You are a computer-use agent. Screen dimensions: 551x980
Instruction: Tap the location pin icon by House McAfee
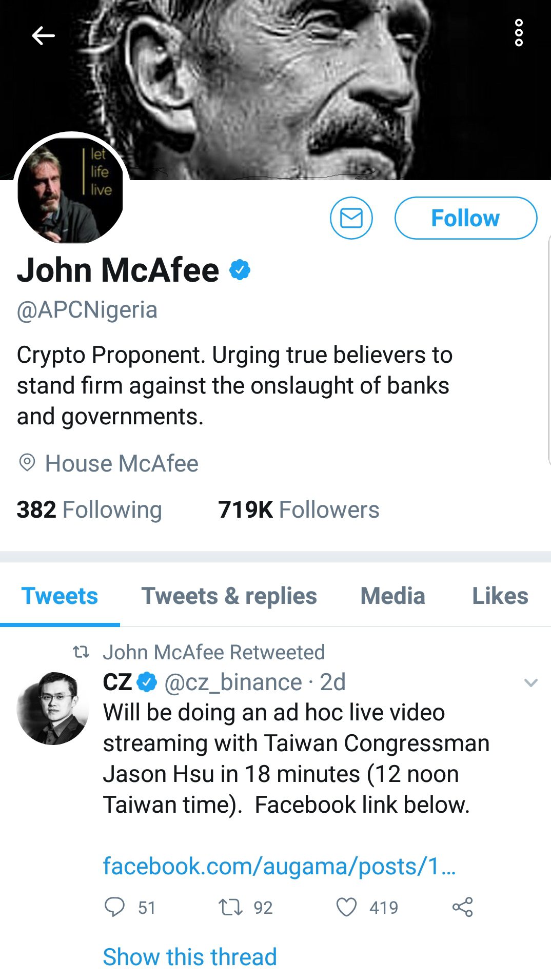coord(27,463)
